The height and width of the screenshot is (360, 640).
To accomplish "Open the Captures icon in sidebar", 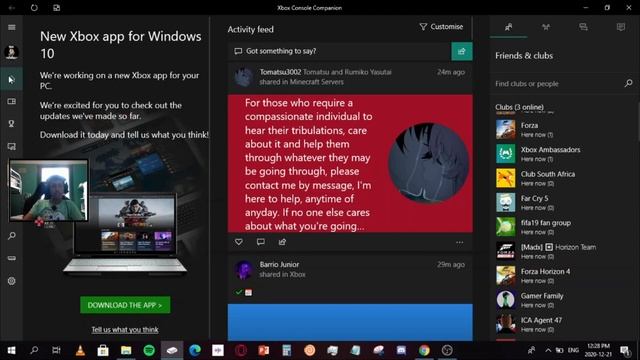I will point(11,146).
